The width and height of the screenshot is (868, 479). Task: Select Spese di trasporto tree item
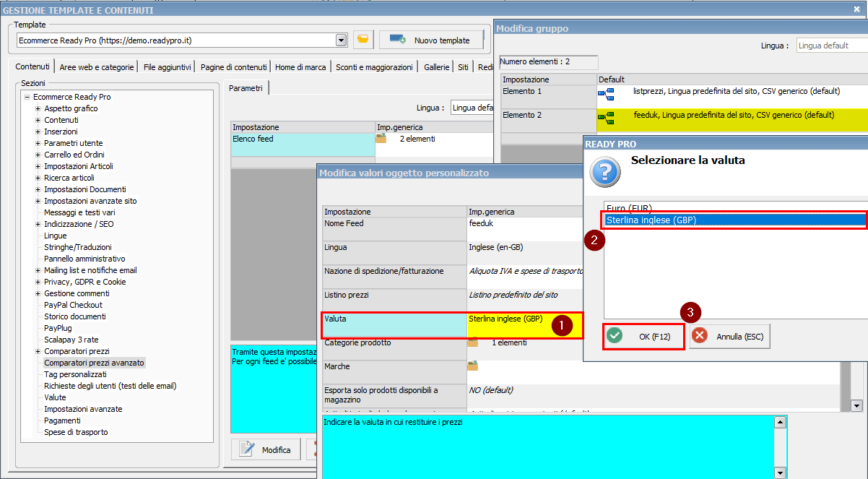point(76,432)
